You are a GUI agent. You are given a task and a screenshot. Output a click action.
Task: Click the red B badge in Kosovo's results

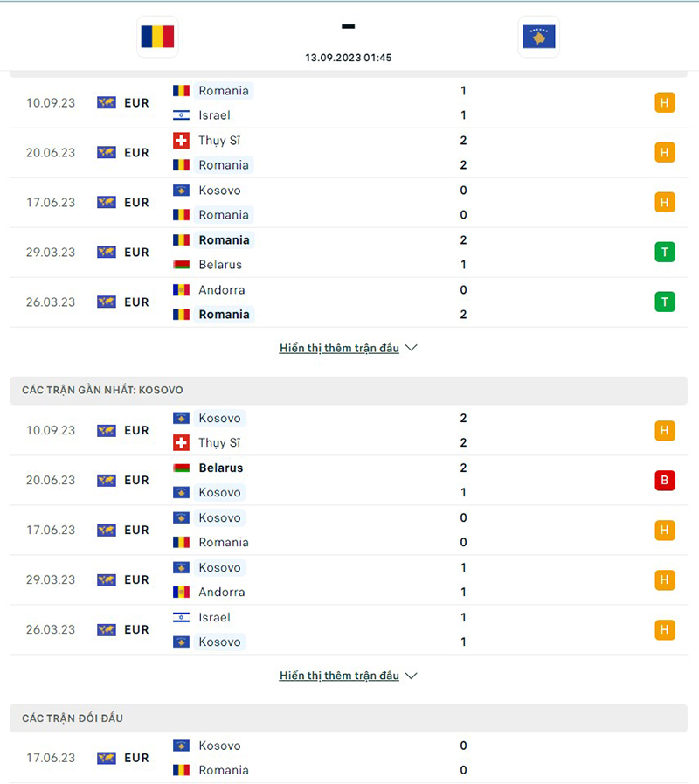[x=665, y=480]
